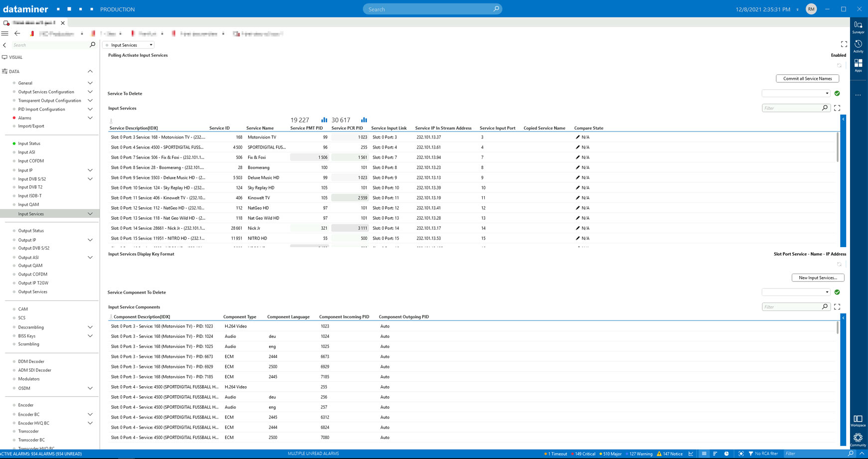Open the Service PMT PID histogram icon

pyautogui.click(x=324, y=120)
